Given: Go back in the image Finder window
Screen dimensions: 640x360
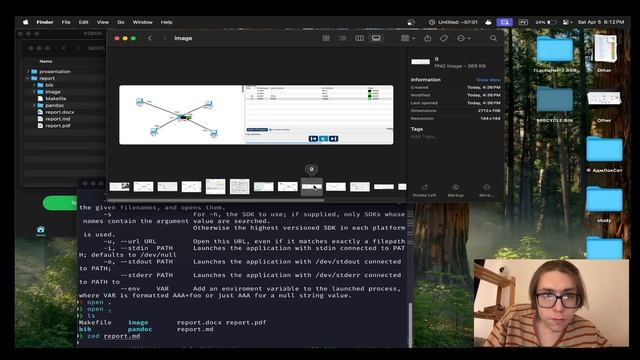Looking at the screenshot, I should (x=150, y=38).
